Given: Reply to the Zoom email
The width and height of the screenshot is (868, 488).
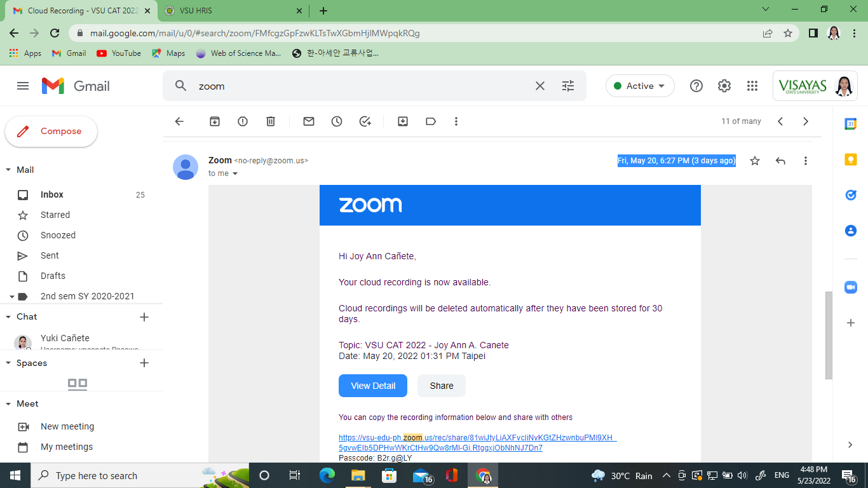Looking at the screenshot, I should (x=780, y=161).
